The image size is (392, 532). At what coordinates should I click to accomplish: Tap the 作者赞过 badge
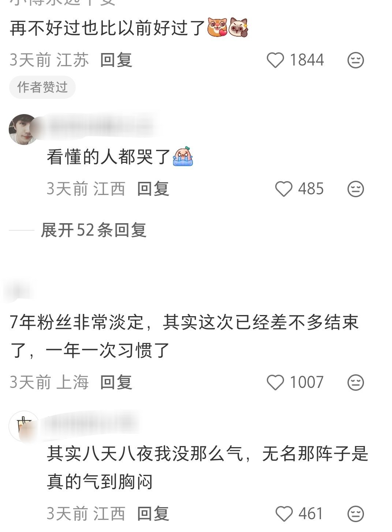(42, 87)
